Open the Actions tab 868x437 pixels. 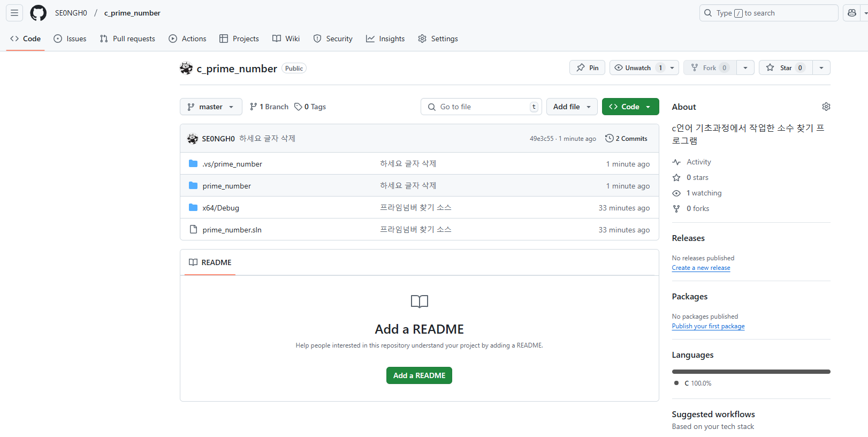187,39
